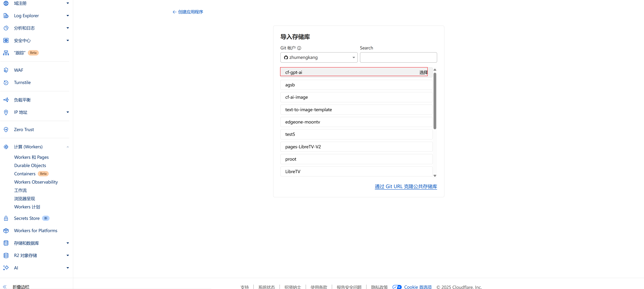Expand the IP 地址 menu arrow

[x=67, y=112]
